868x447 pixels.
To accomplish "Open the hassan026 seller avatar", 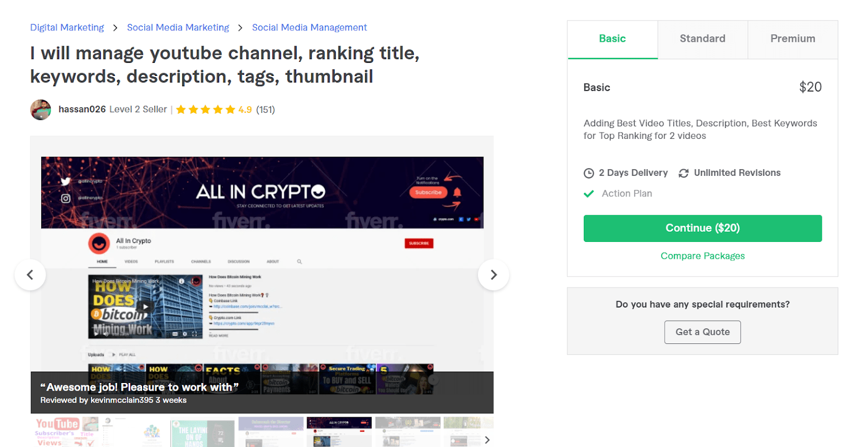I will [x=41, y=110].
